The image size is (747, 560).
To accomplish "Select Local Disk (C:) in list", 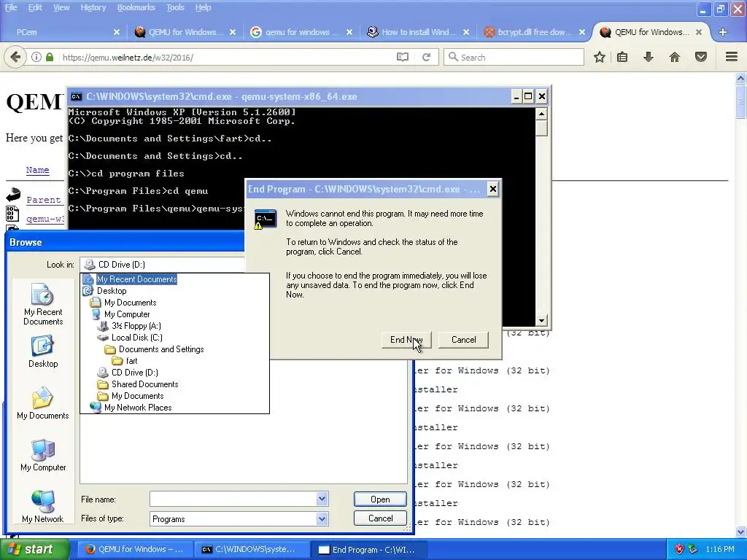I will [136, 338].
